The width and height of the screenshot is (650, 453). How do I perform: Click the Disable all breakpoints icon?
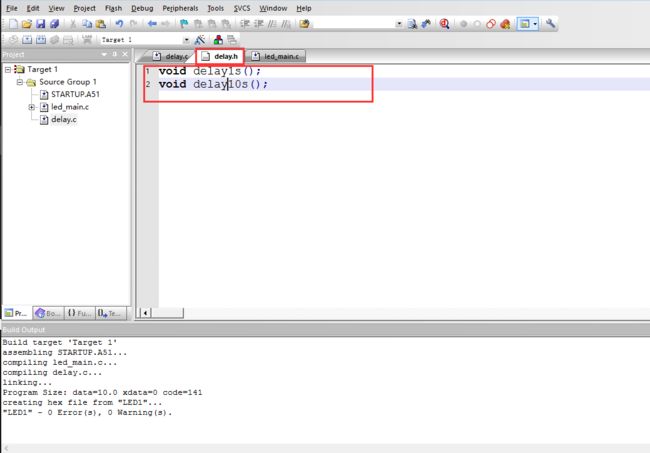click(x=491, y=24)
